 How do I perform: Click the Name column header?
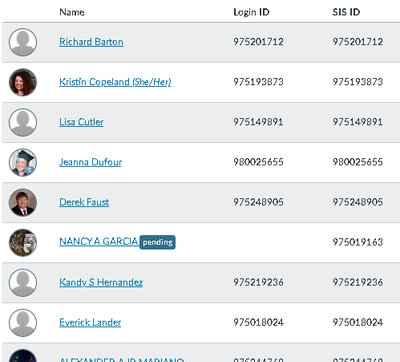coord(72,12)
